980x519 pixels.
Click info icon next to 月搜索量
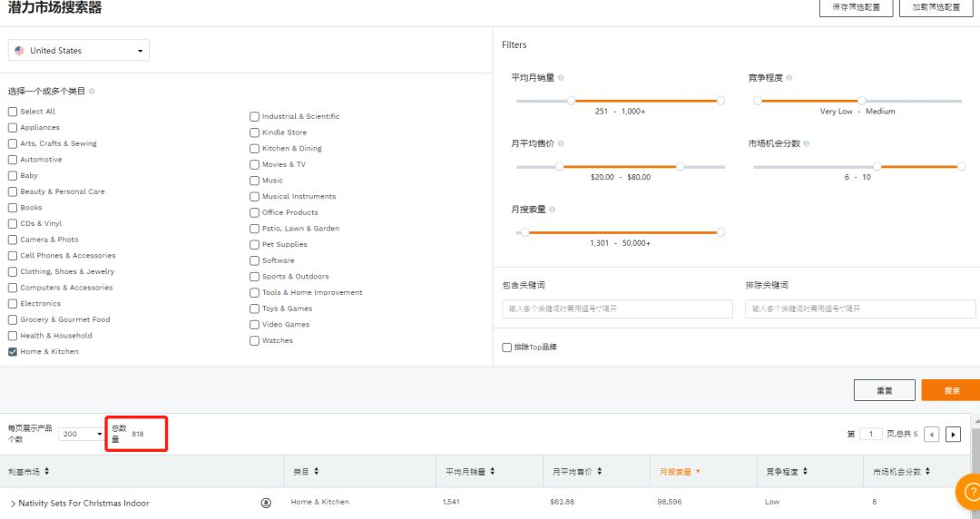tap(552, 210)
